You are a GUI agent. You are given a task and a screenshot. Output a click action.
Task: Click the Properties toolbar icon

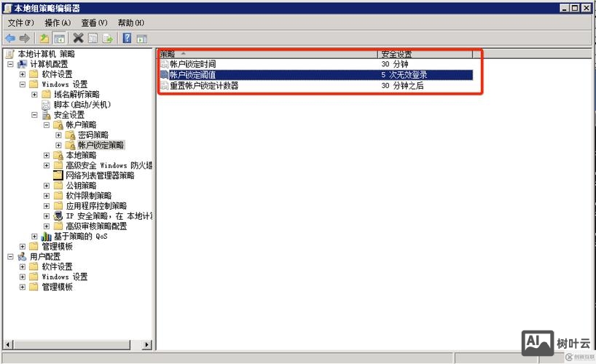coord(93,38)
